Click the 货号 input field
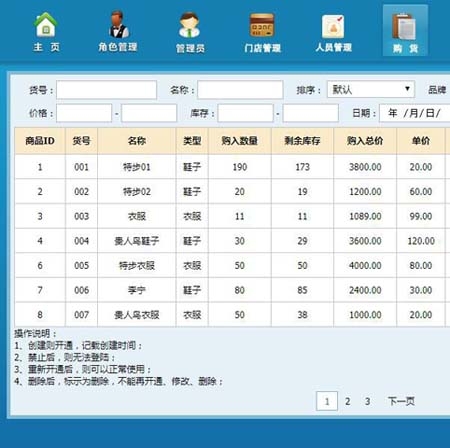Viewport: 450px width, 448px height. pyautogui.click(x=106, y=90)
